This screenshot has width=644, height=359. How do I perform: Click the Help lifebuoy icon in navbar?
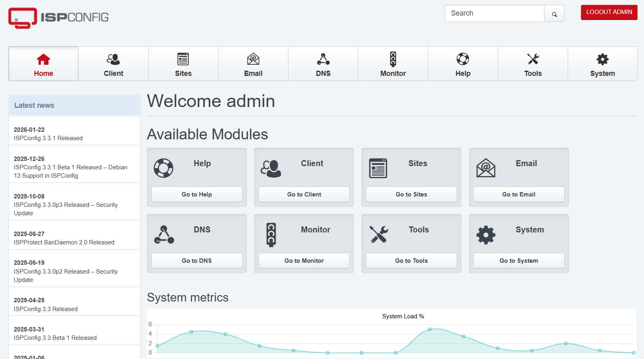(463, 59)
